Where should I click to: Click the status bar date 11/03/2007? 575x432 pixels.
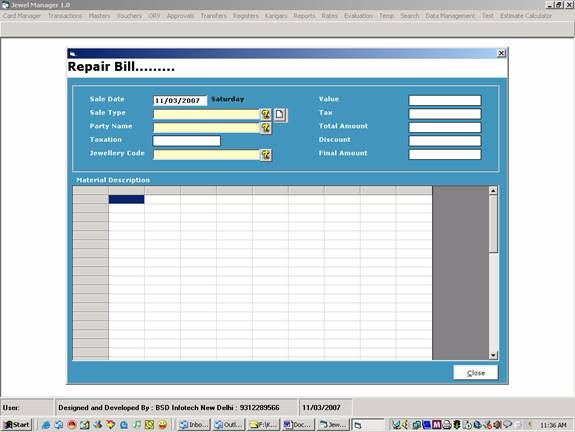pos(321,407)
